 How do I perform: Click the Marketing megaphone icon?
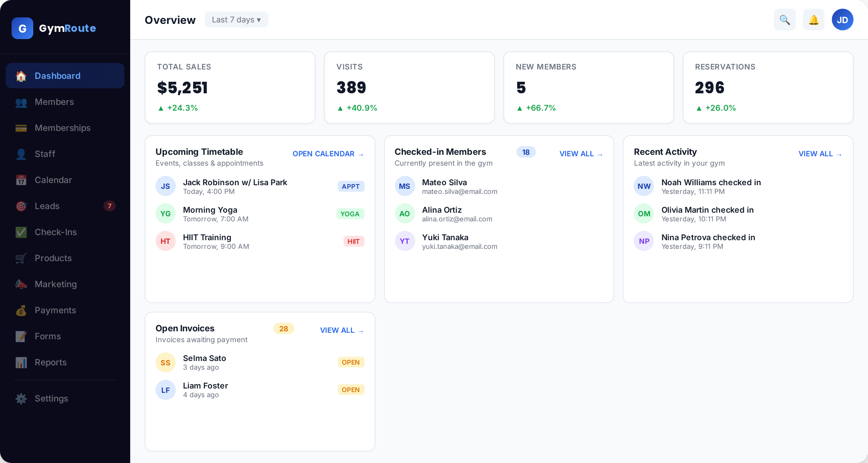click(21, 284)
